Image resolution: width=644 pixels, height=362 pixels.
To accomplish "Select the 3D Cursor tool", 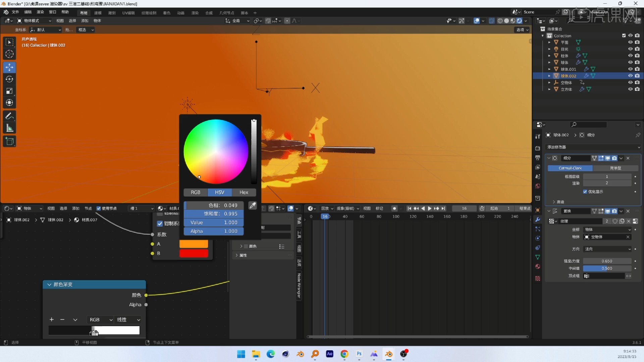I will coord(9,54).
